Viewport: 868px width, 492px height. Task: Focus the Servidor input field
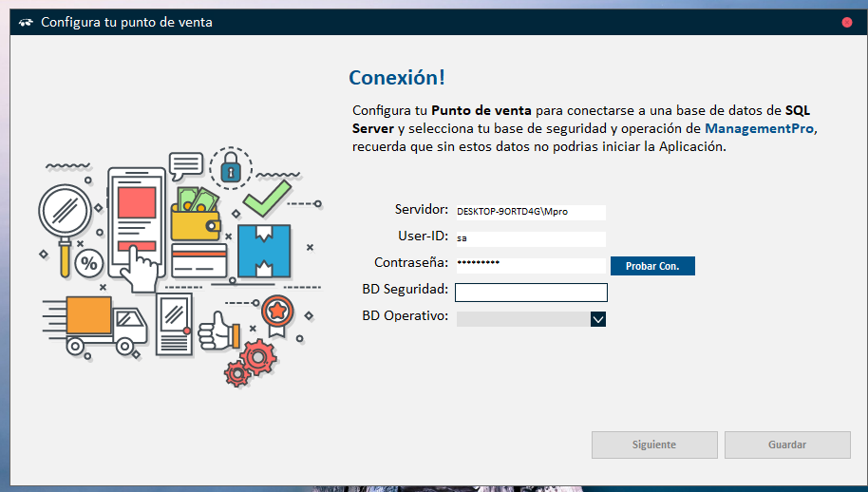coord(530,212)
